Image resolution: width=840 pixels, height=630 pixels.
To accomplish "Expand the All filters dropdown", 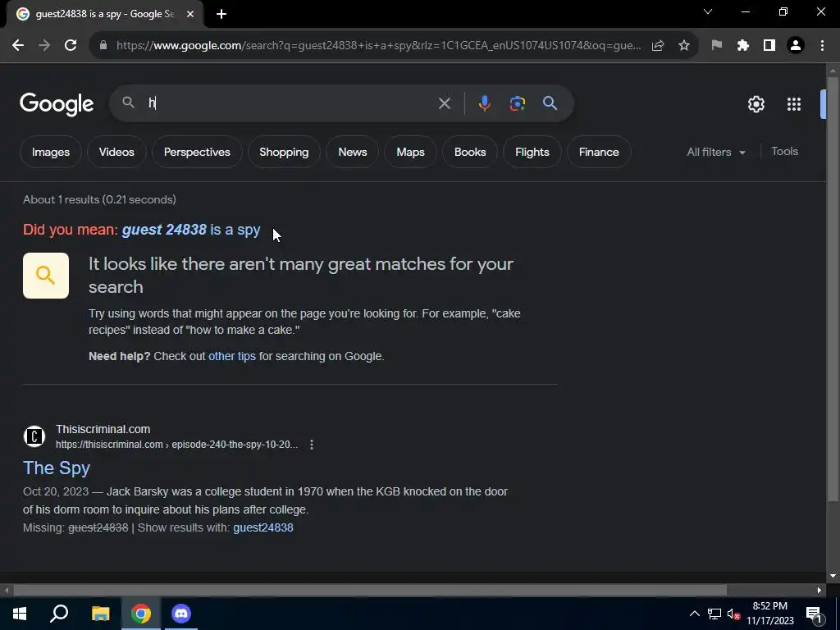I will click(716, 152).
